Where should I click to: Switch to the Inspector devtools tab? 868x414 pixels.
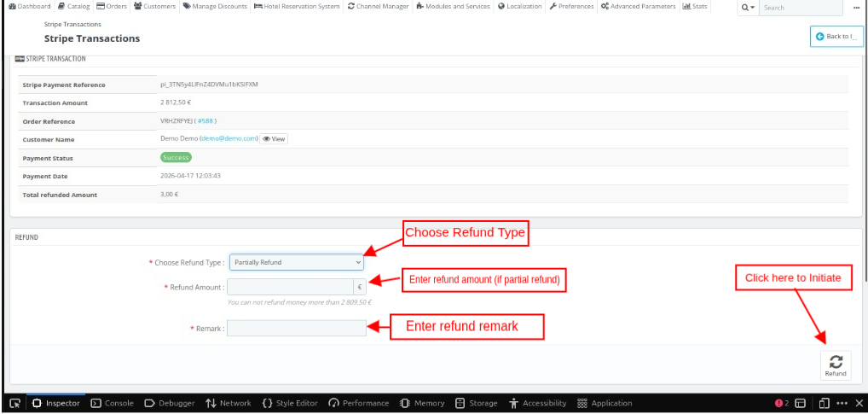point(56,403)
